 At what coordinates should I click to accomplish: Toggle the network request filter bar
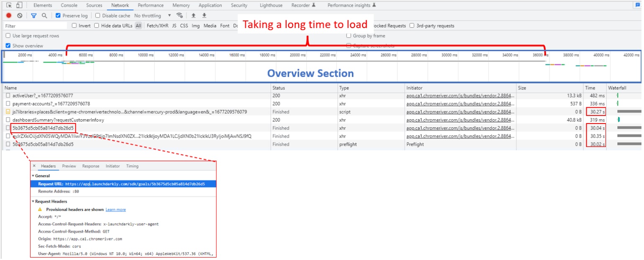(33, 15)
